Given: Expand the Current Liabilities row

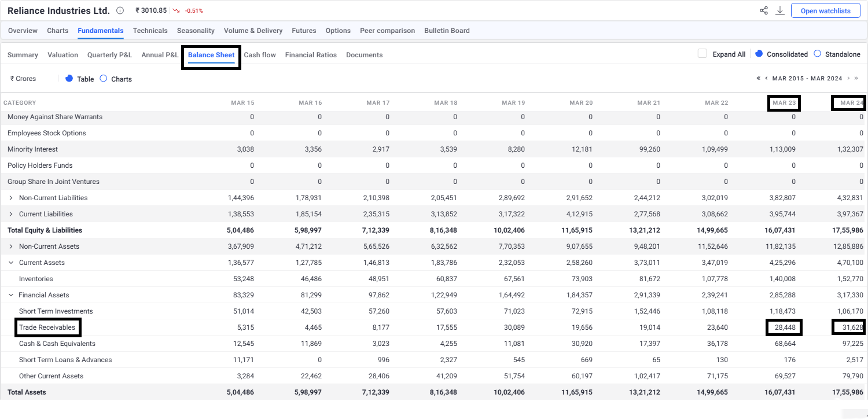Looking at the screenshot, I should pos(11,214).
